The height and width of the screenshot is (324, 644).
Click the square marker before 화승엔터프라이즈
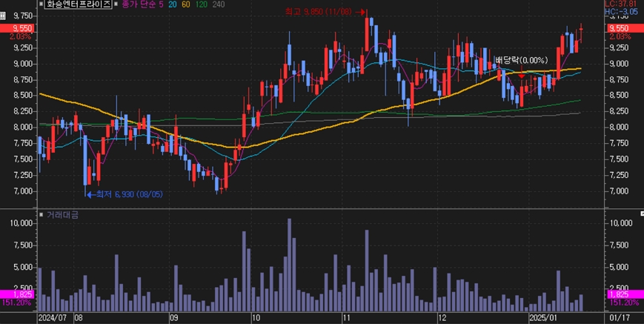tap(41, 4)
